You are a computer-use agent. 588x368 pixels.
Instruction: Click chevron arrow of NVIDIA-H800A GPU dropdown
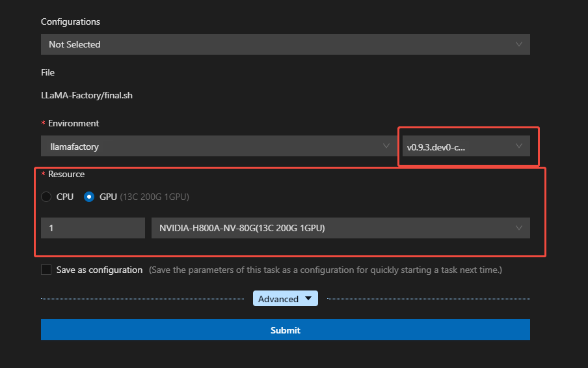tap(519, 228)
